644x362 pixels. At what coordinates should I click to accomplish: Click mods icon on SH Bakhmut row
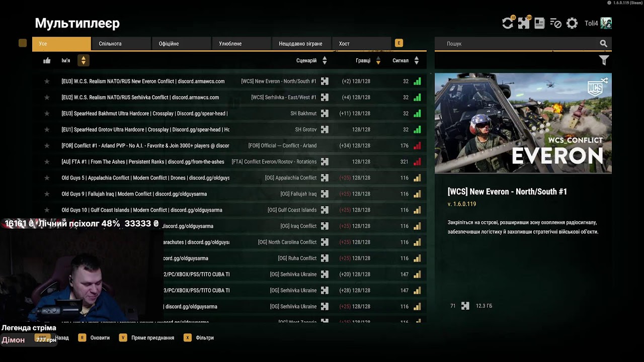pos(325,114)
